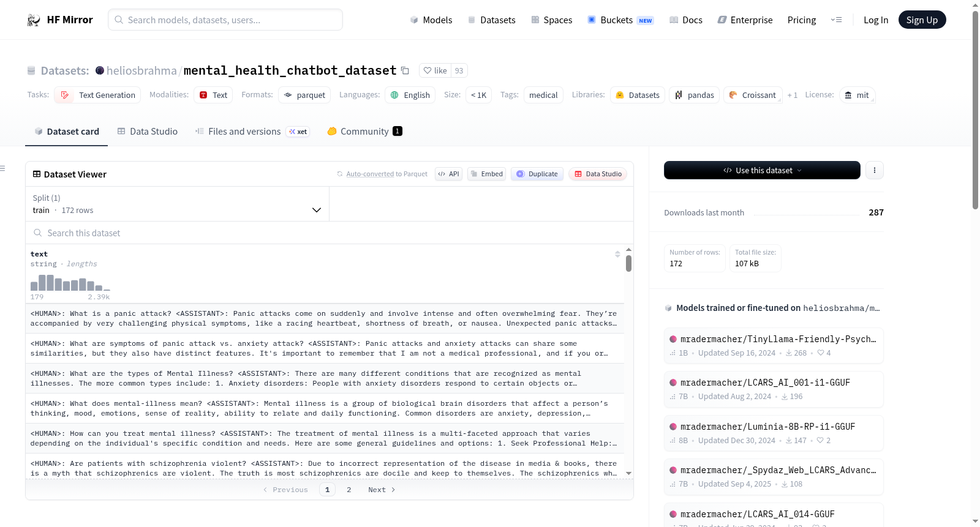The width and height of the screenshot is (980, 527).
Task: Click the Embed button
Action: (487, 174)
